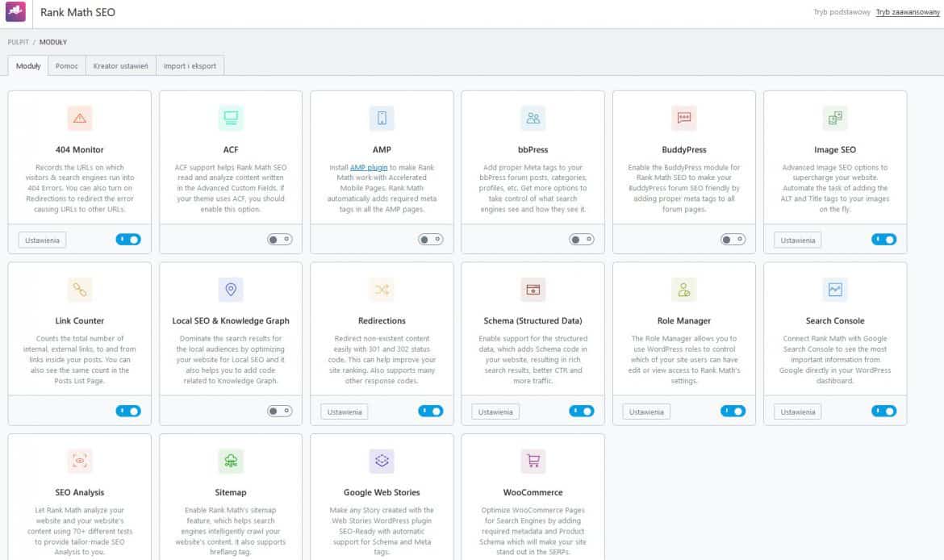Screen dimensions: 944x560
Task: Click the Redirections shuffle icon
Action: coord(382,290)
